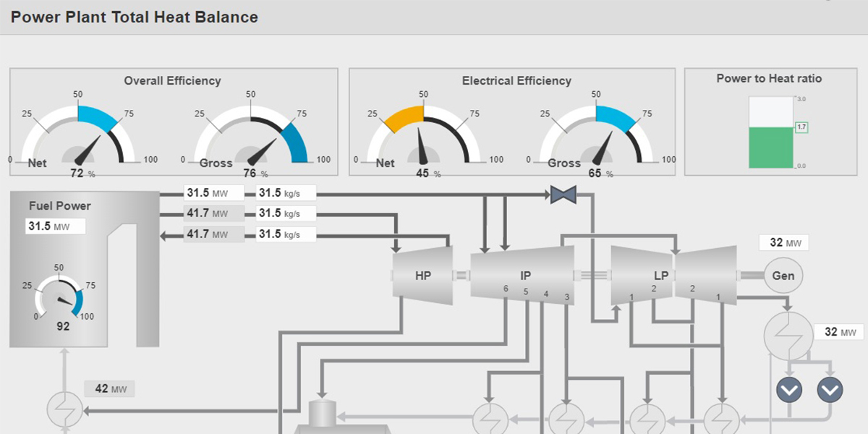Select the IP turbine symbol
This screenshot has width=868, height=434.
coord(524,276)
